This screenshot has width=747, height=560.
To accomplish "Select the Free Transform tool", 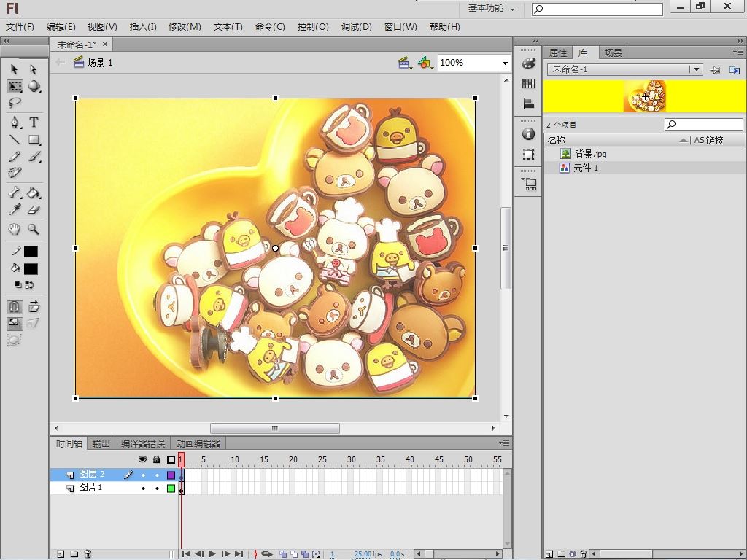I will pyautogui.click(x=15, y=86).
